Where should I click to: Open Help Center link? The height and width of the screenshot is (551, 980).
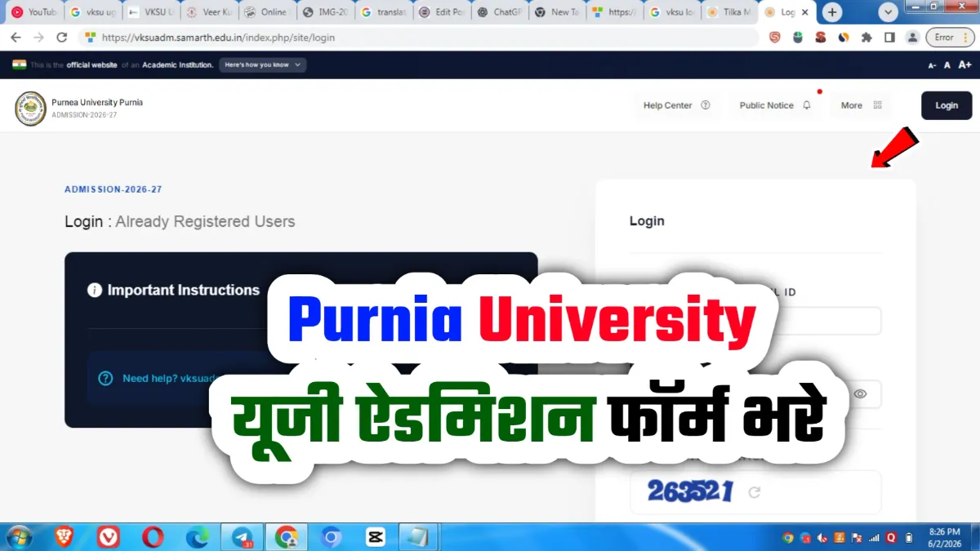point(676,105)
